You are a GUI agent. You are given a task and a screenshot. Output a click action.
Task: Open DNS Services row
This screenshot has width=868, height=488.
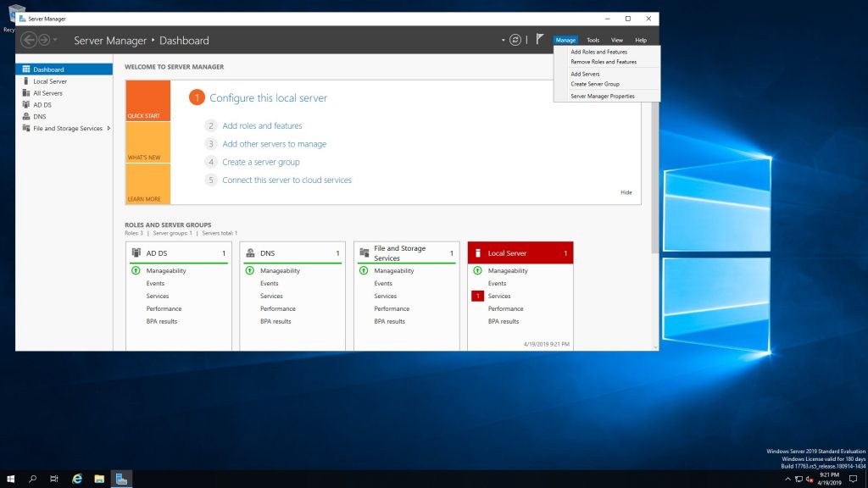pyautogui.click(x=271, y=296)
